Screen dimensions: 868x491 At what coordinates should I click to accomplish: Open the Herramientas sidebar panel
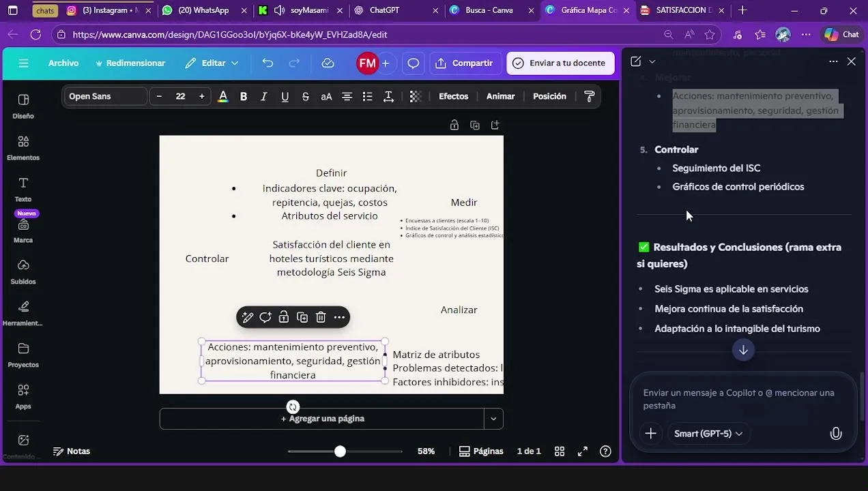[x=23, y=314]
